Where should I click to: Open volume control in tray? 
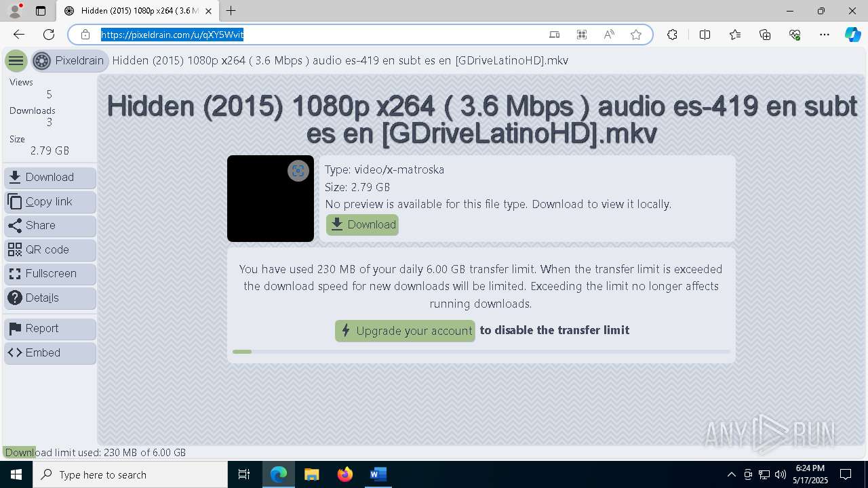pos(781,474)
